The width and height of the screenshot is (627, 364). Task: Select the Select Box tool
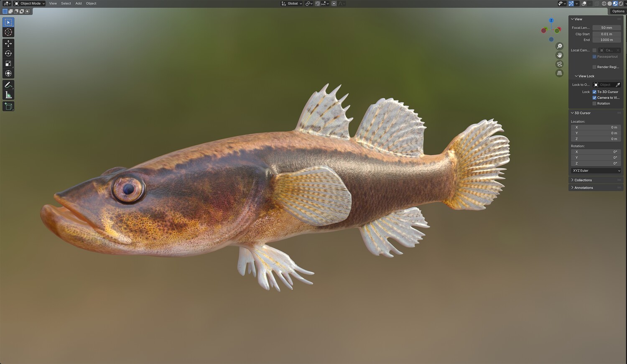tap(8, 22)
